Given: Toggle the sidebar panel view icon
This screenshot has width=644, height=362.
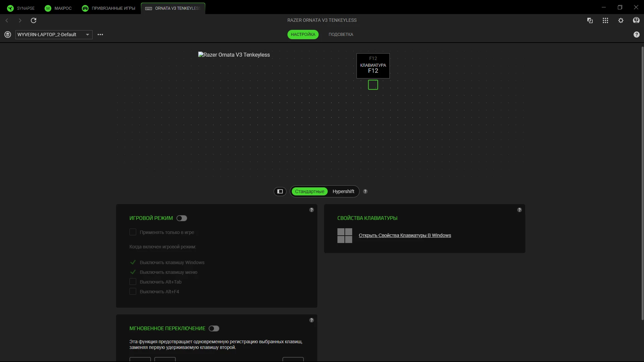Looking at the screenshot, I should (x=280, y=191).
